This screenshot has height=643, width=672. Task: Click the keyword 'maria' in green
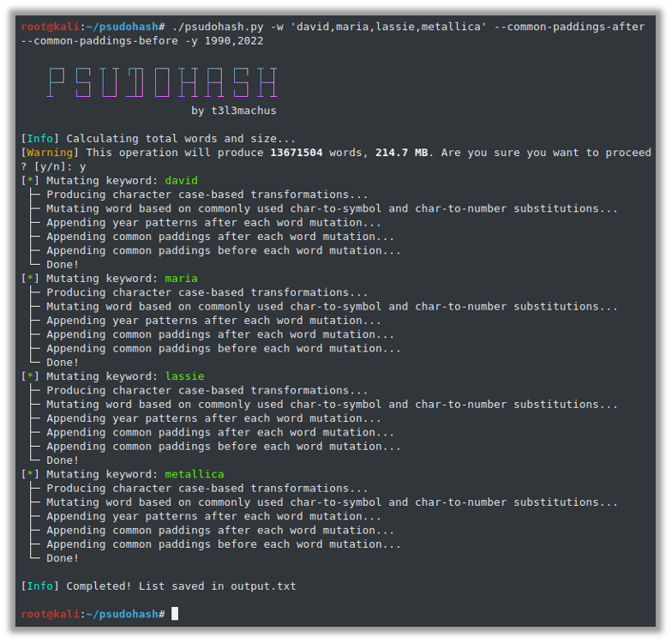(x=182, y=279)
